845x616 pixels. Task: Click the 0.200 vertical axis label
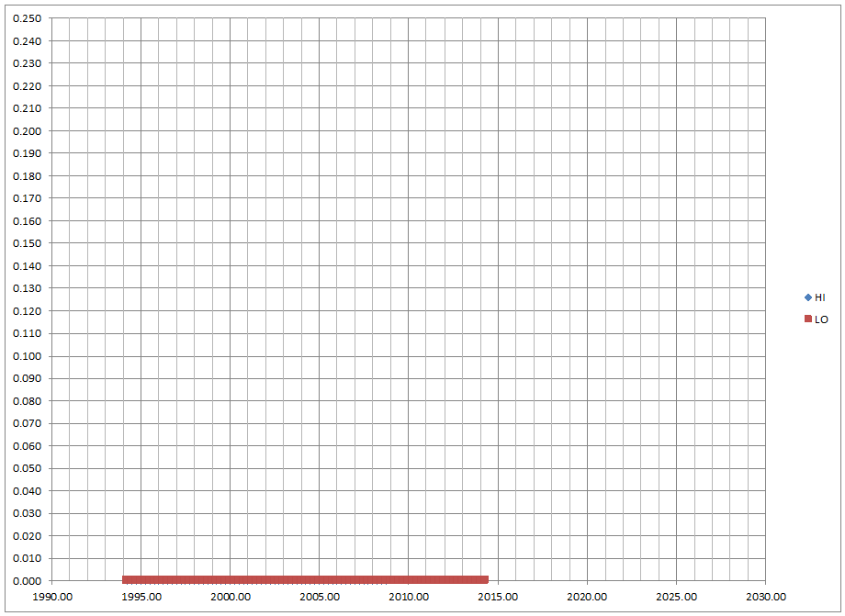pyautogui.click(x=27, y=131)
